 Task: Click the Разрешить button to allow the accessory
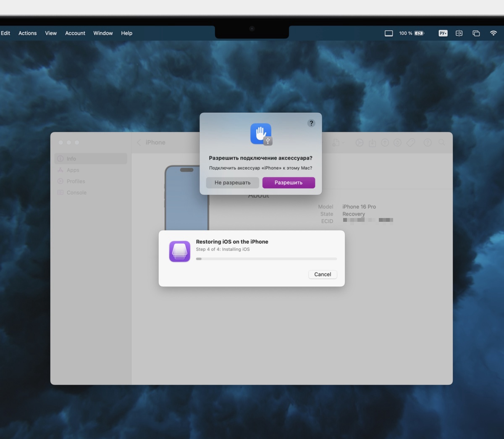(x=289, y=183)
